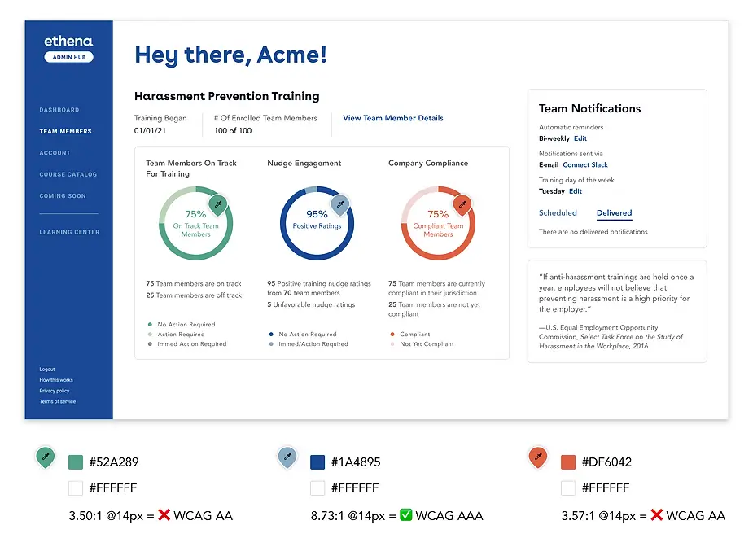Image resolution: width=753 pixels, height=560 pixels.
Task: Open Dashboard in the sidebar
Action: point(59,110)
